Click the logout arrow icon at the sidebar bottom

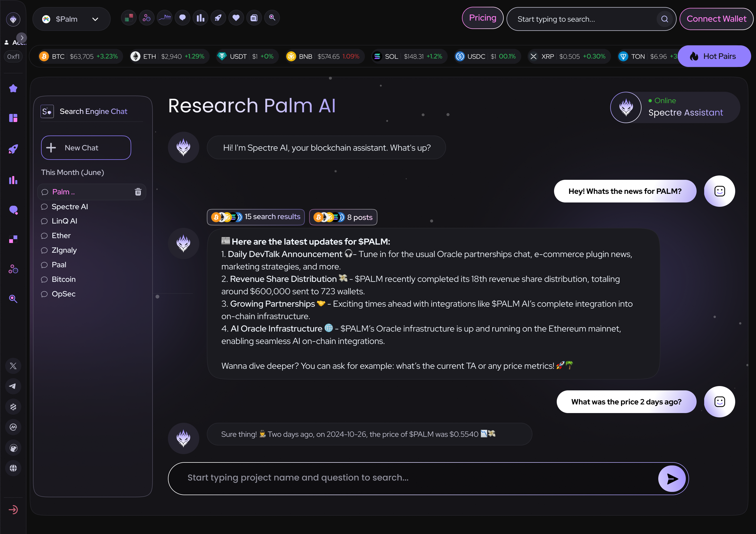click(13, 510)
